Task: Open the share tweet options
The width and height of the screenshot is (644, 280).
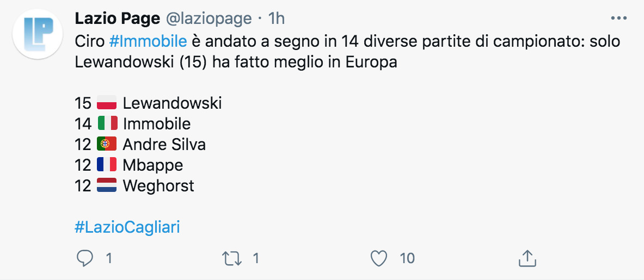Action: click(x=526, y=258)
